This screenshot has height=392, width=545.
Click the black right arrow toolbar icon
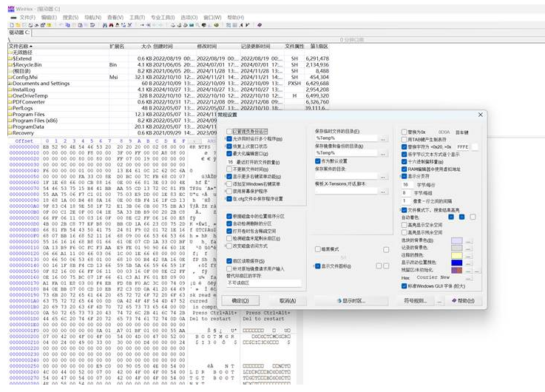[x=247, y=25]
